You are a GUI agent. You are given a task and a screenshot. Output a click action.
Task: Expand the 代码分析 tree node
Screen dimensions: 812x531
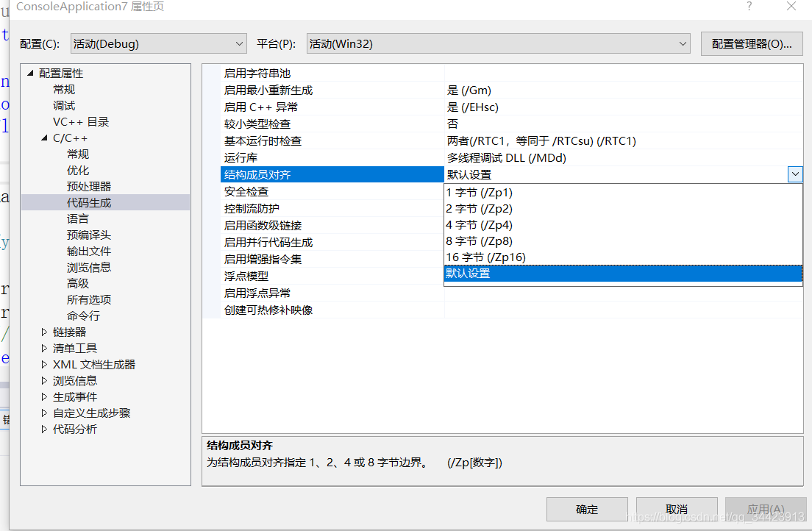click(44, 429)
